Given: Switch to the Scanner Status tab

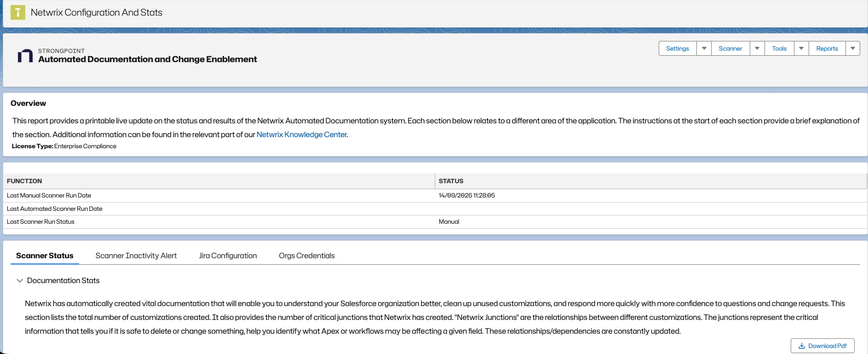Looking at the screenshot, I should tap(45, 255).
